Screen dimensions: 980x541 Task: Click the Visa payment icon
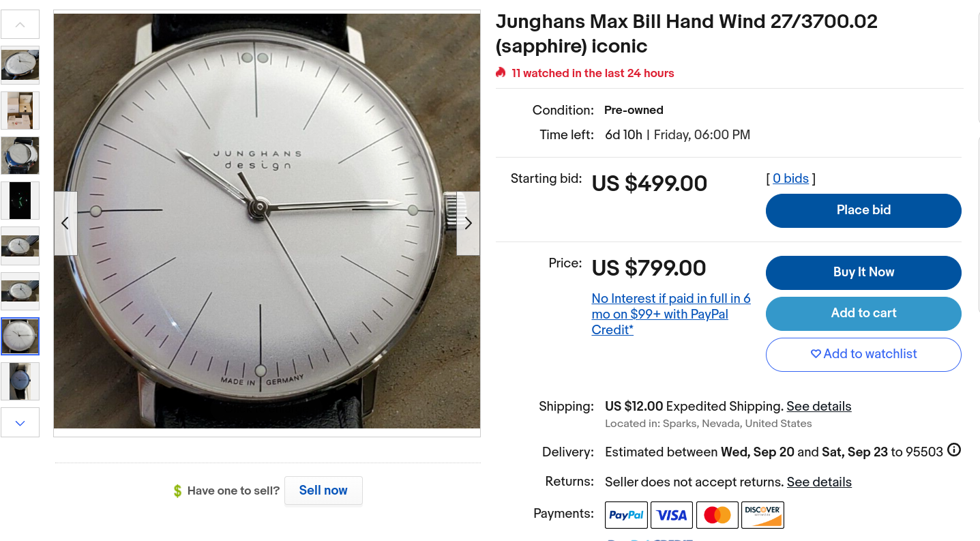click(x=672, y=515)
